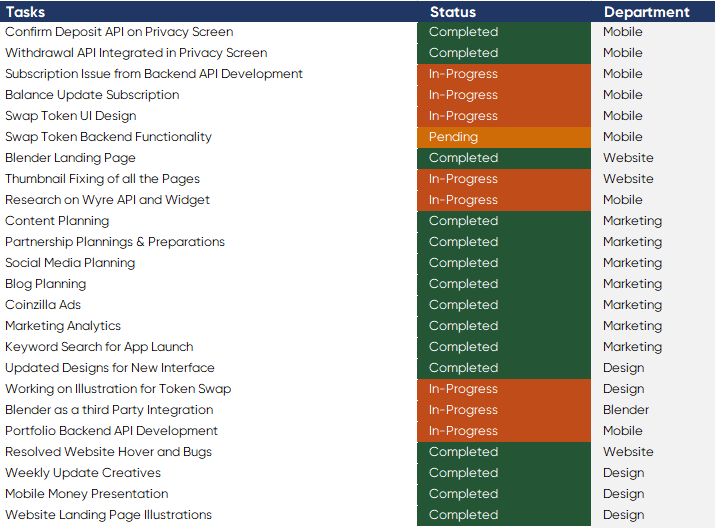Select the Blender department cell
Image resolution: width=715 pixels, height=528 pixels.
653,409
